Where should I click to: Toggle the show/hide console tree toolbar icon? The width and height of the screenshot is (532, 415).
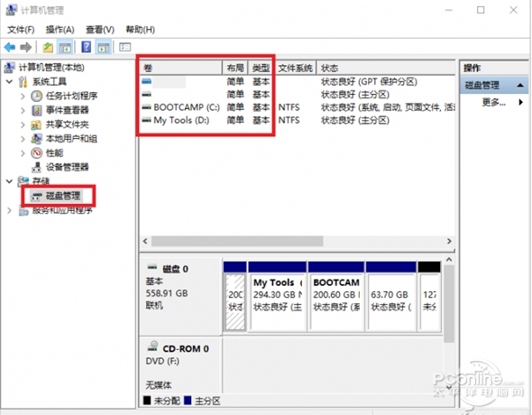click(x=65, y=48)
